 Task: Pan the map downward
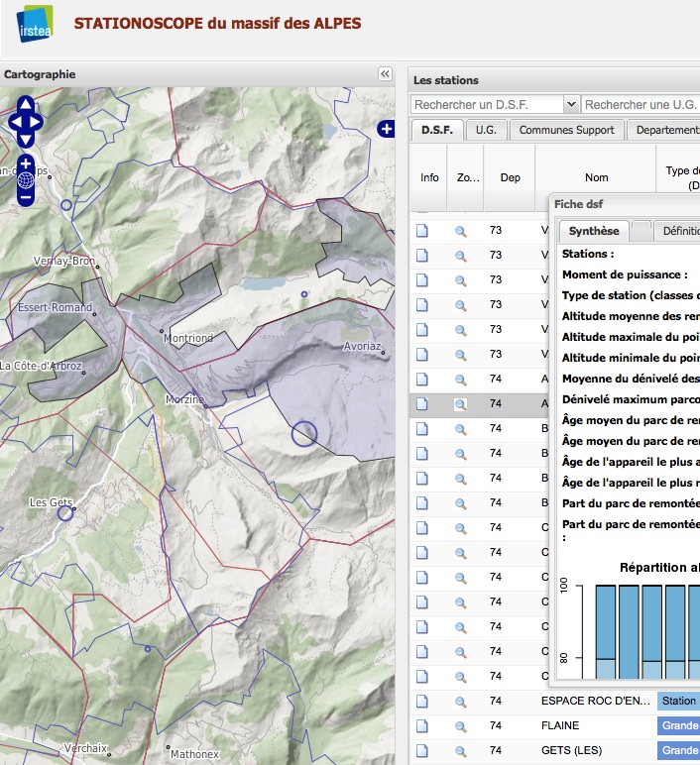tap(26, 138)
